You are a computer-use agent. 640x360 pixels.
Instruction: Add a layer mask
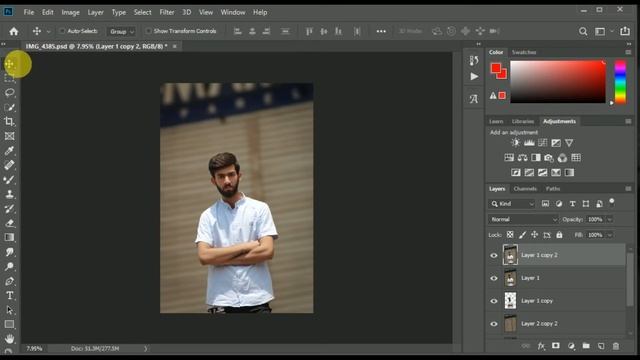(556, 346)
